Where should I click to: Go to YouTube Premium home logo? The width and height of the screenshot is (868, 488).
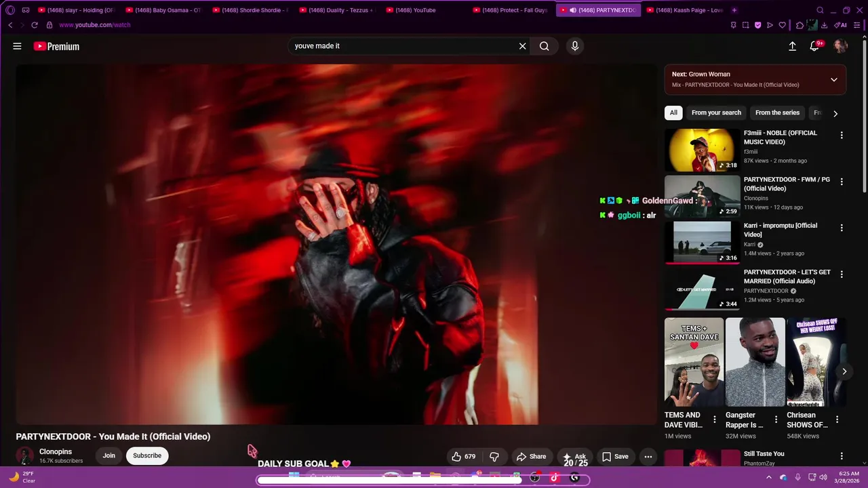(56, 46)
